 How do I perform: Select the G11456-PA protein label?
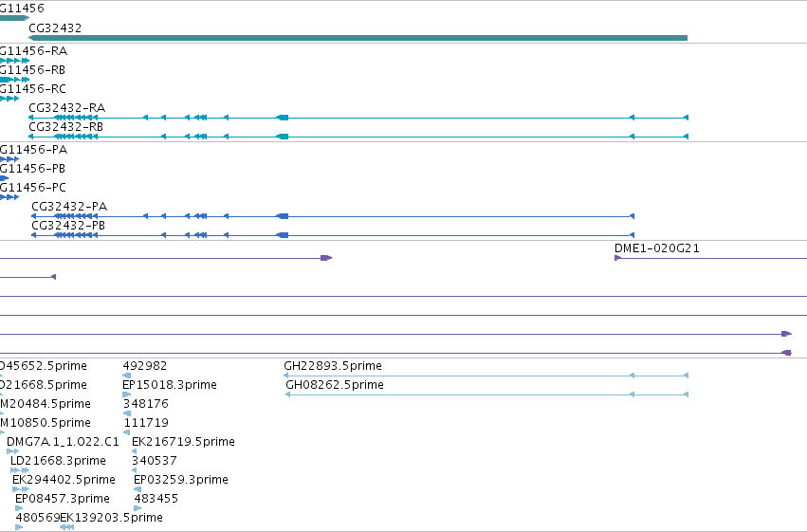pos(33,150)
